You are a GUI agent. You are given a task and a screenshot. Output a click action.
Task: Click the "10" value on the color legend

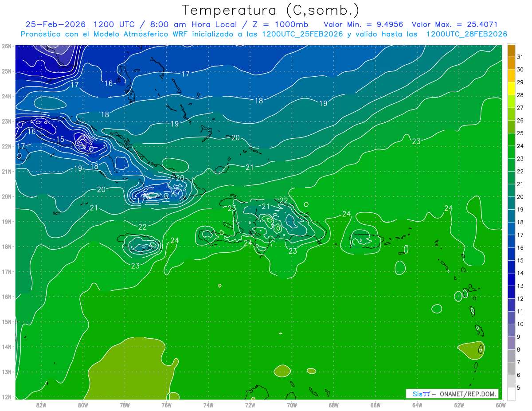[520, 324]
